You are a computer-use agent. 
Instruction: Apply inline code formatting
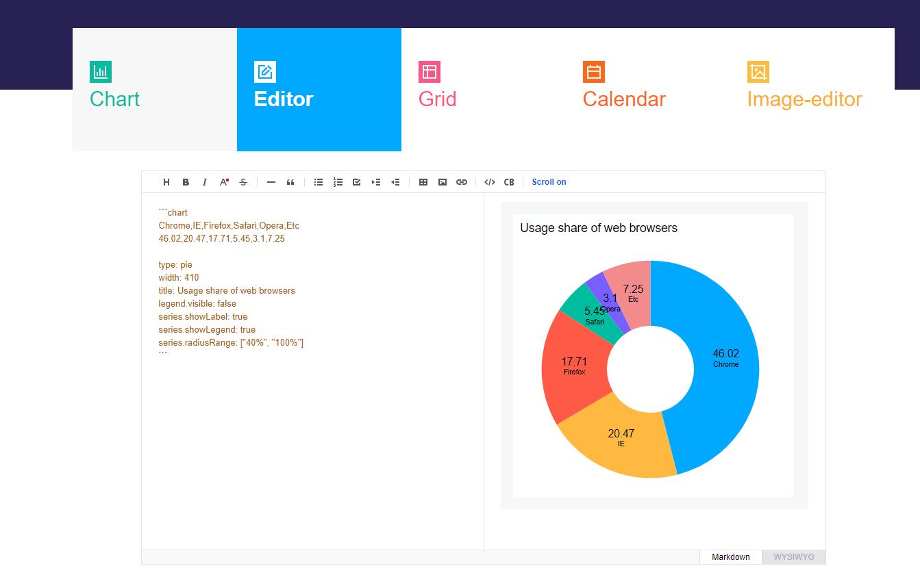tap(490, 182)
